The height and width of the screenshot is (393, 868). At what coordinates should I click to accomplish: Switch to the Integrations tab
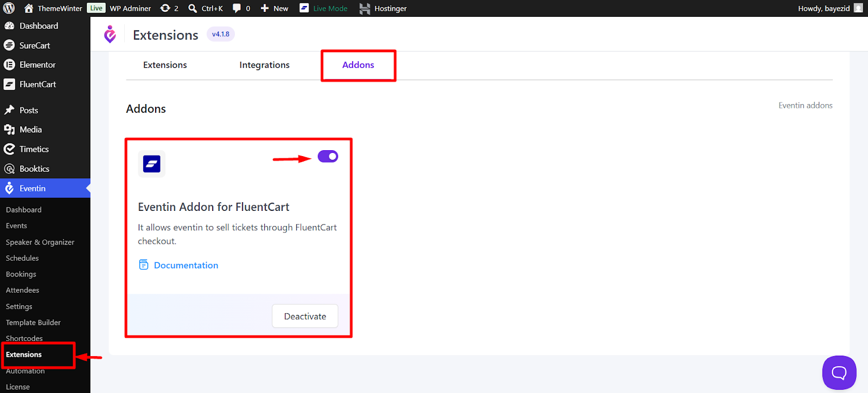click(x=264, y=65)
